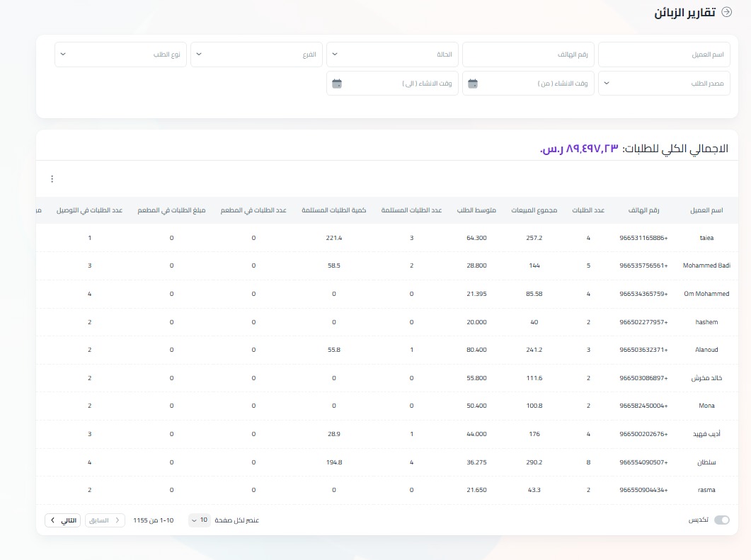Toggle the تكديس switch
This screenshot has height=560, width=751.
pyautogui.click(x=721, y=520)
